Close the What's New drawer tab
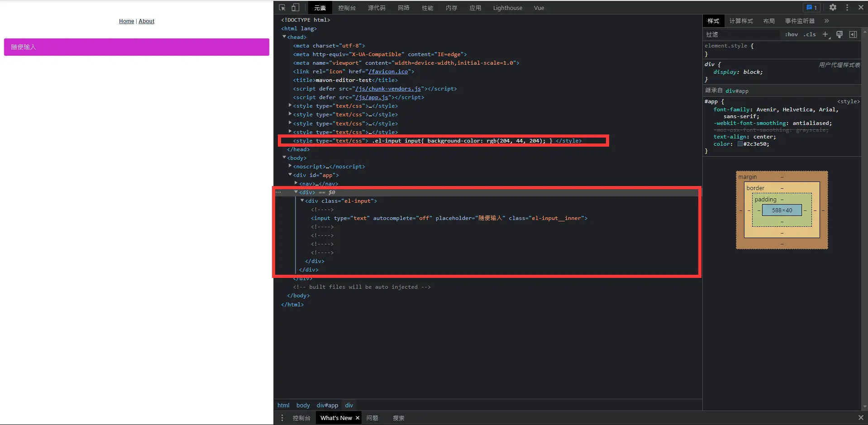This screenshot has width=868, height=425. [x=358, y=418]
